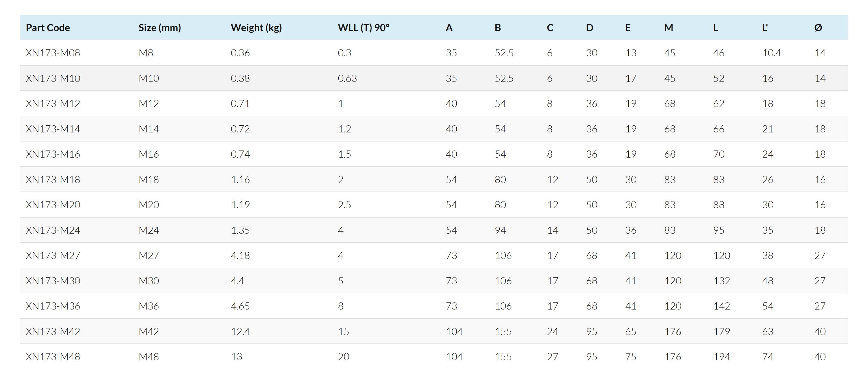868x376 pixels.
Task: Select part code XN173-M27
Action: point(53,255)
